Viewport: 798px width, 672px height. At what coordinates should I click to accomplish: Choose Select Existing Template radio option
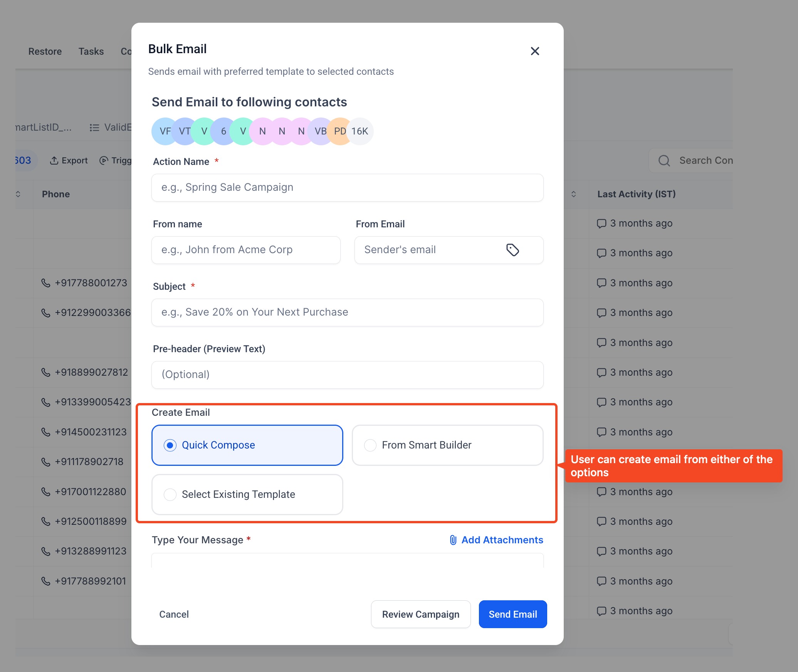170,494
